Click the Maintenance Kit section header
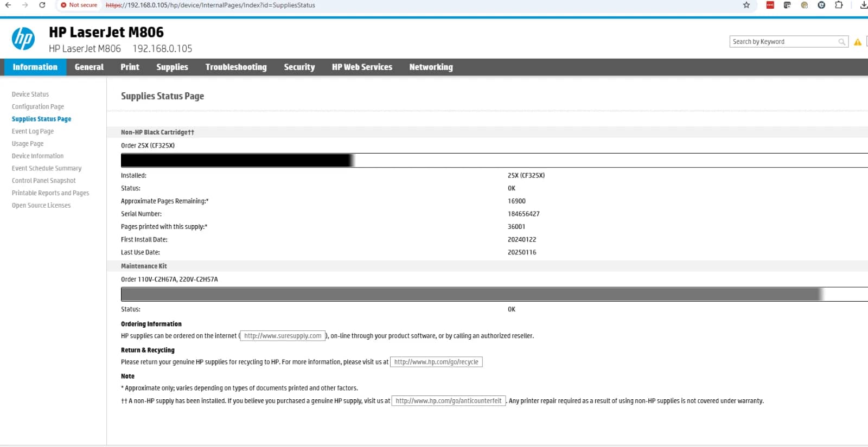This screenshot has height=447, width=868. click(144, 266)
